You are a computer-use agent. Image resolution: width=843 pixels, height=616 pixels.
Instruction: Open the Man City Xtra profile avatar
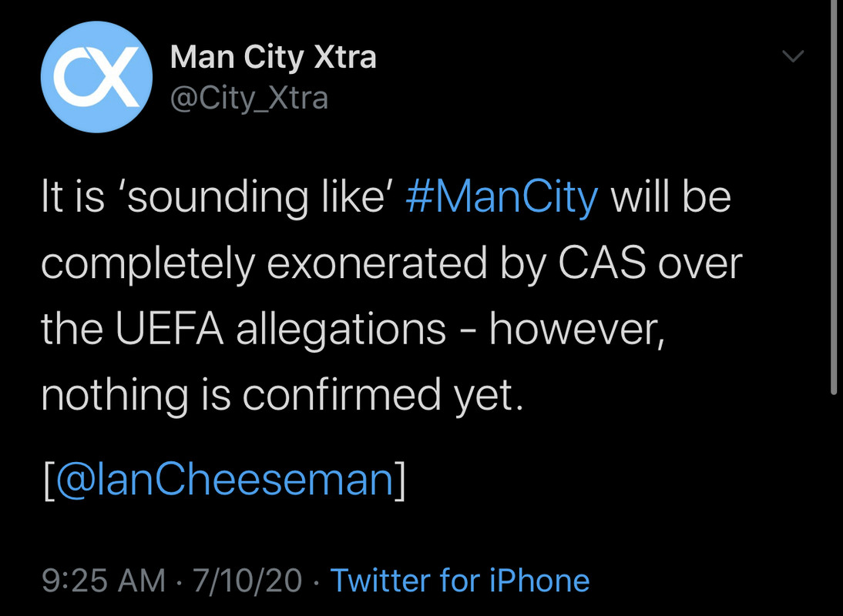[x=96, y=77]
